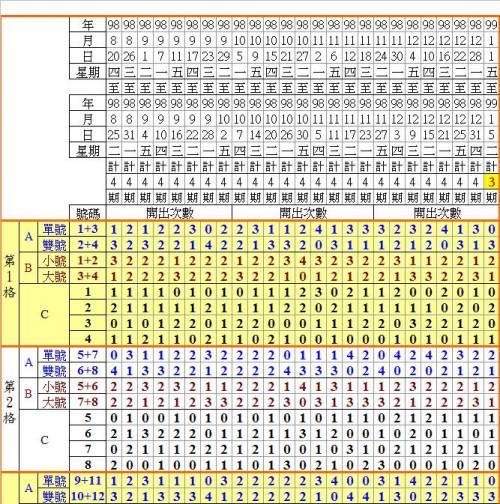
Task: Select the 1+3 row label cell
Action: (x=88, y=229)
